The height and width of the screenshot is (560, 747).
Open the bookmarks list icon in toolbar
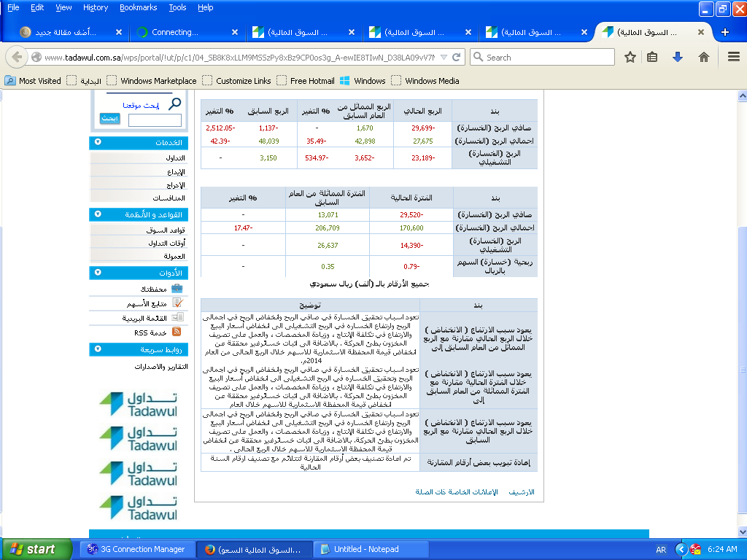pos(652,57)
